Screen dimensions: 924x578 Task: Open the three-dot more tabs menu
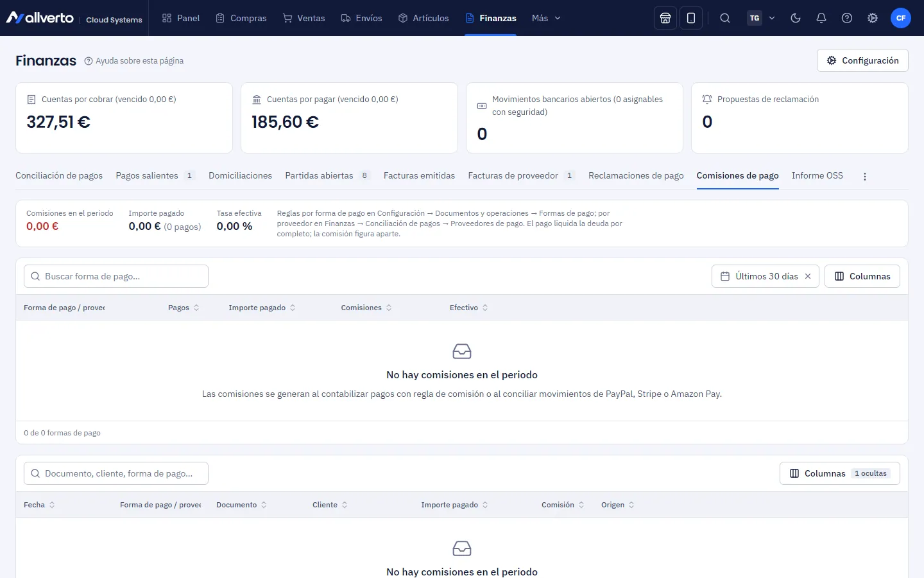(865, 177)
